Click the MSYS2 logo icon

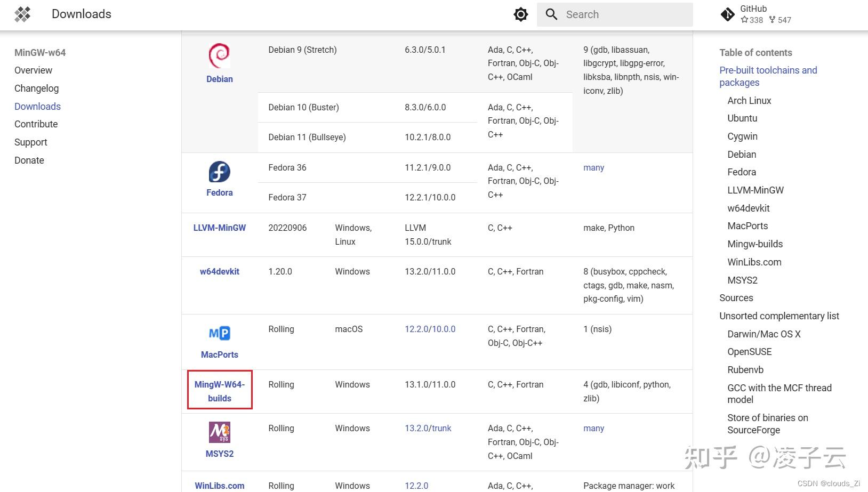[219, 432]
